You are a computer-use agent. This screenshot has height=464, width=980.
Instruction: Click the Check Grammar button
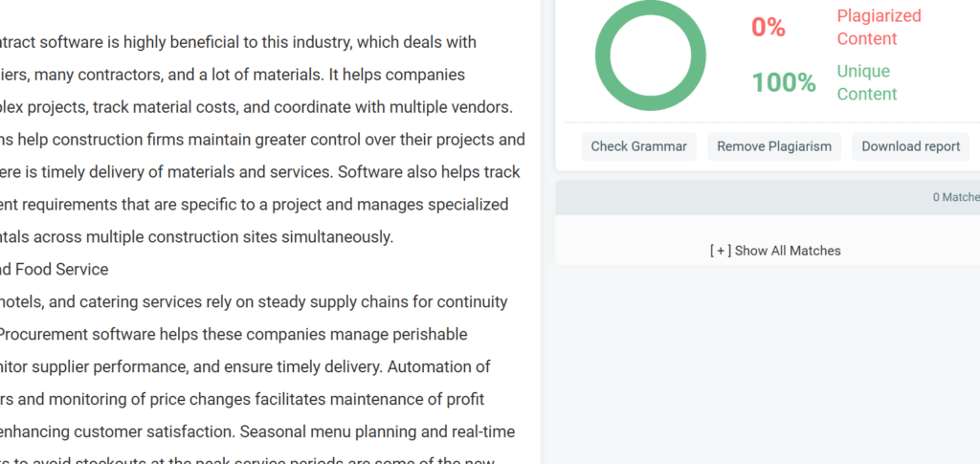[x=638, y=146]
